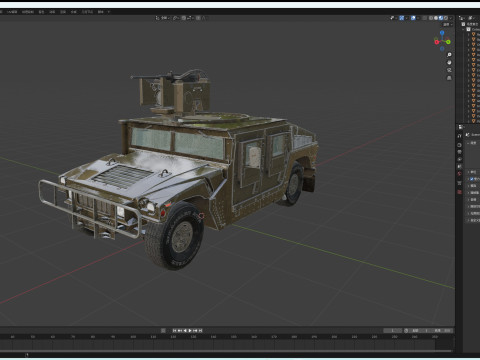Click the zoom magnifier viewport icon

click(x=449, y=55)
